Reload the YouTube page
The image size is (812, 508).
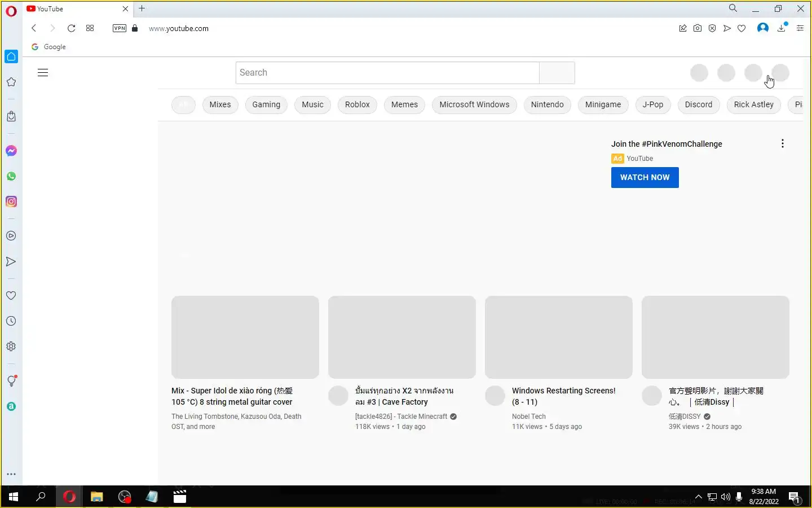71,28
